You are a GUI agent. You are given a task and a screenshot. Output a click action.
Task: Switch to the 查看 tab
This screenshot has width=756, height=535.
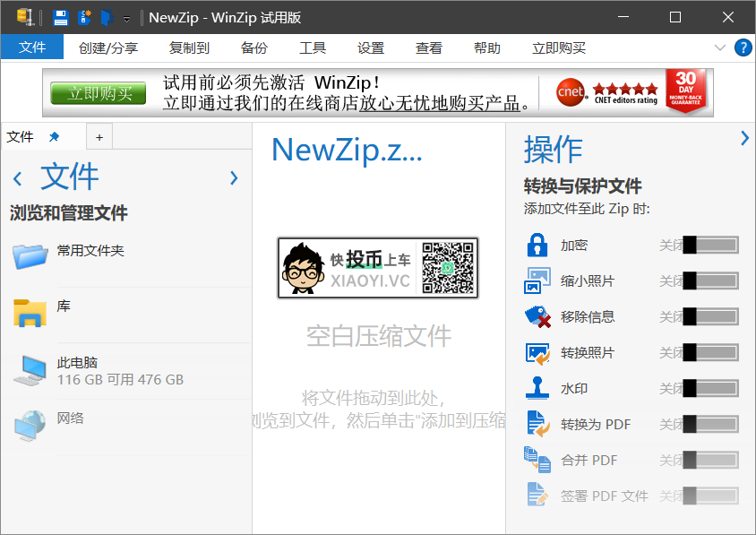429,47
